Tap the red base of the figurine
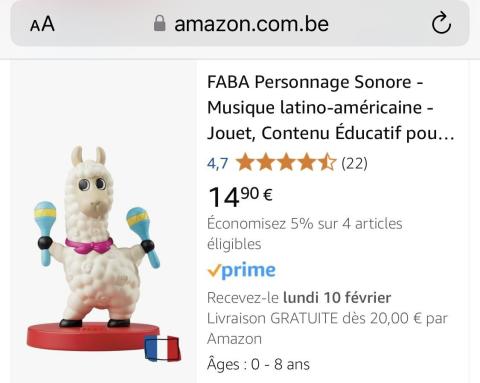Image resolution: width=480 pixels, height=383 pixels. click(90, 337)
